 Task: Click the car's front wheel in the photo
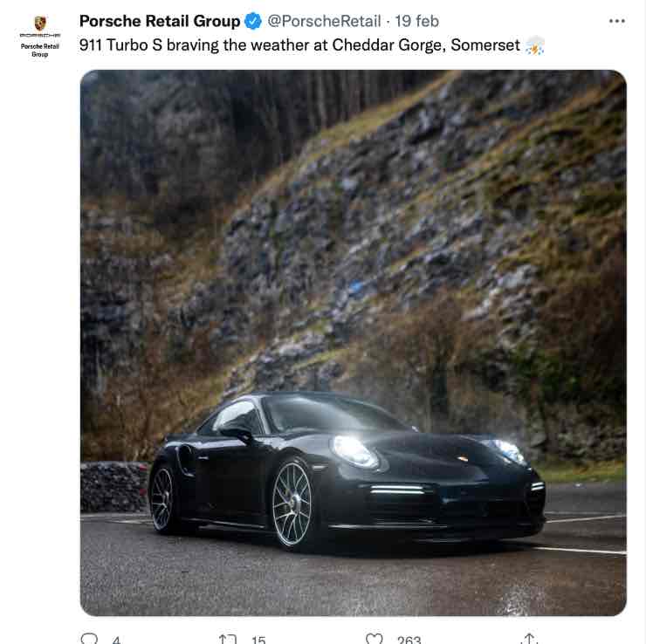[292, 504]
